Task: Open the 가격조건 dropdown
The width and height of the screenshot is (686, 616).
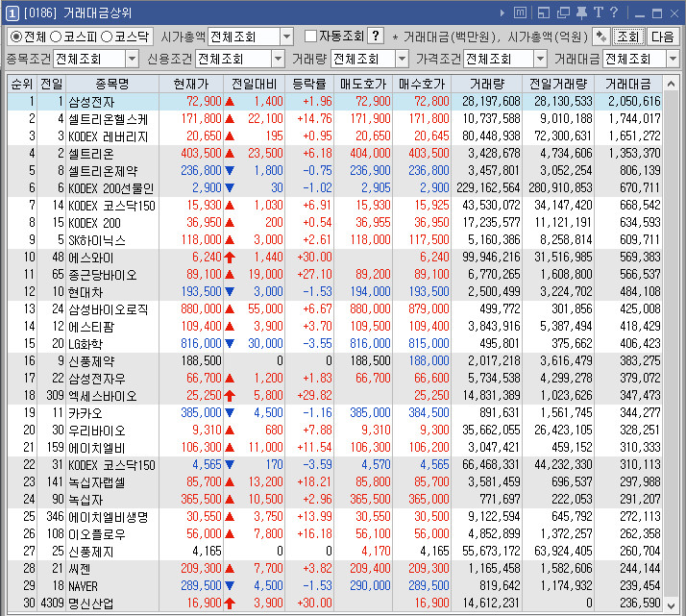Action: point(541,59)
